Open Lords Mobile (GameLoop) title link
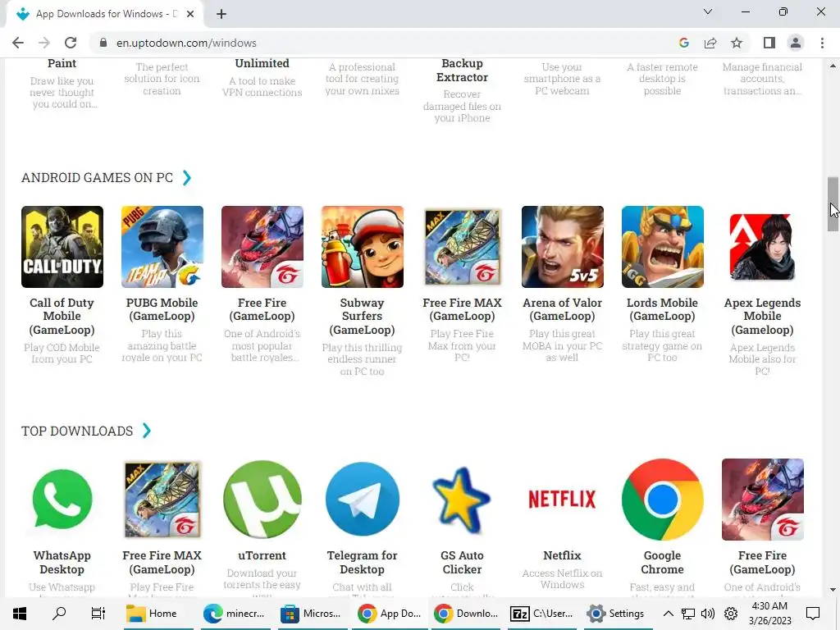The image size is (840, 630). tap(662, 309)
